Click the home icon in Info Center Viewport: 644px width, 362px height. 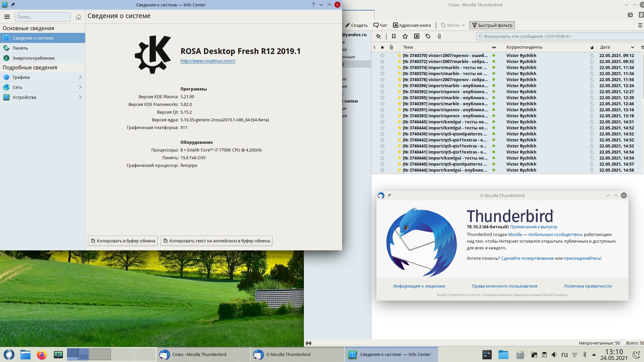tap(78, 17)
